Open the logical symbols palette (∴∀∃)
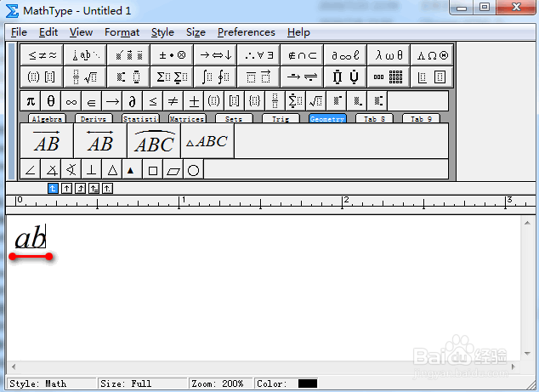This screenshot has width=539, height=392. click(258, 54)
